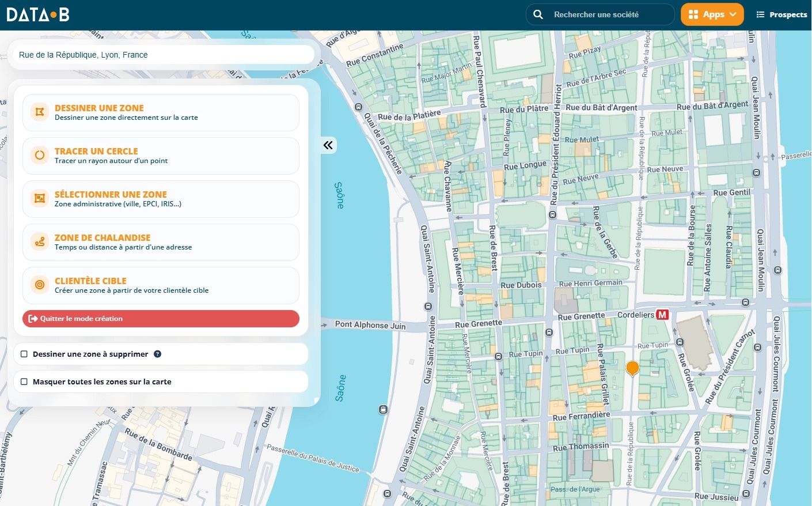The width and height of the screenshot is (812, 506).
Task: Check 'Masquer toutes les zones sur la carte'
Action: tap(24, 382)
